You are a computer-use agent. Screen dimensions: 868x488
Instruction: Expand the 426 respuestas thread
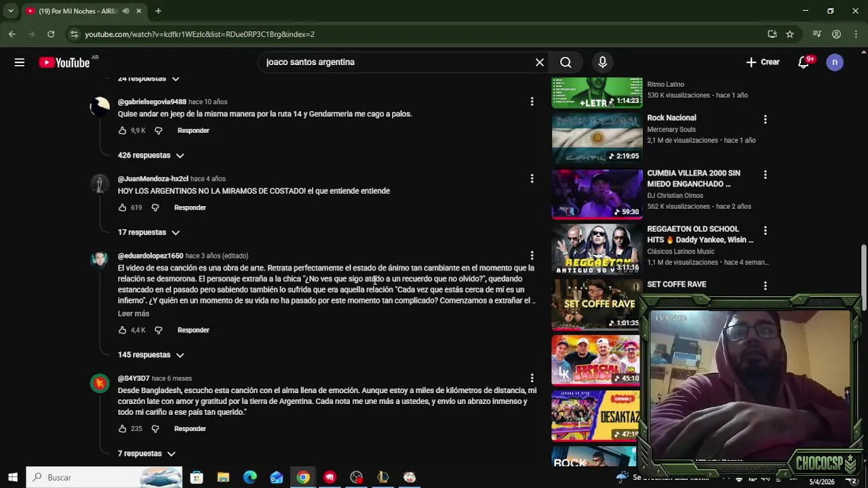pos(151,155)
